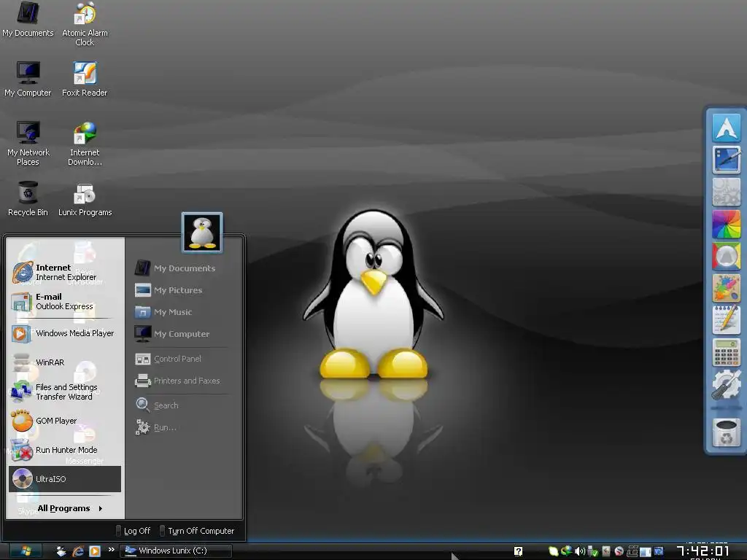The image size is (747, 560).
Task: Click the Log Off button
Action: (x=133, y=531)
